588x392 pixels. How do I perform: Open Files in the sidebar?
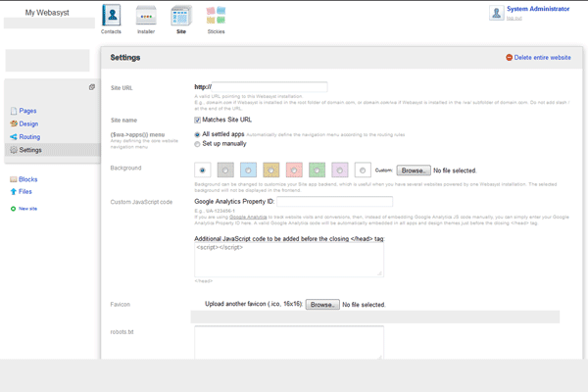[25, 192]
